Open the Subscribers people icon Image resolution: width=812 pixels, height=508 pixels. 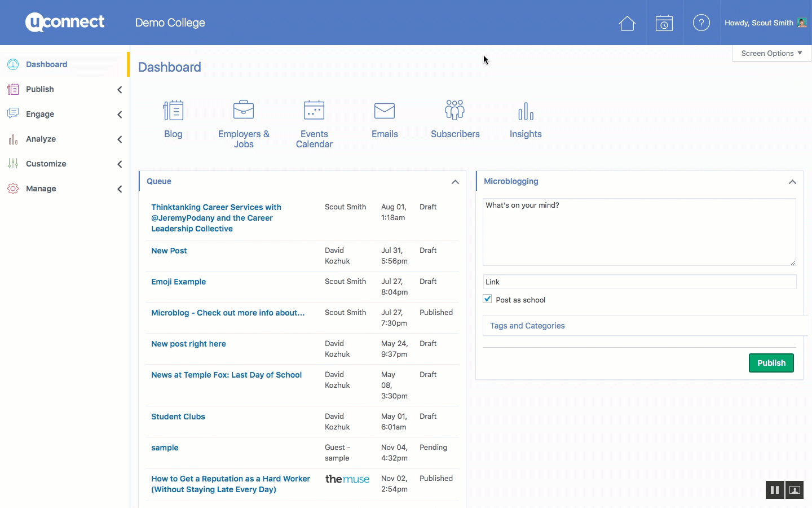[x=455, y=110]
